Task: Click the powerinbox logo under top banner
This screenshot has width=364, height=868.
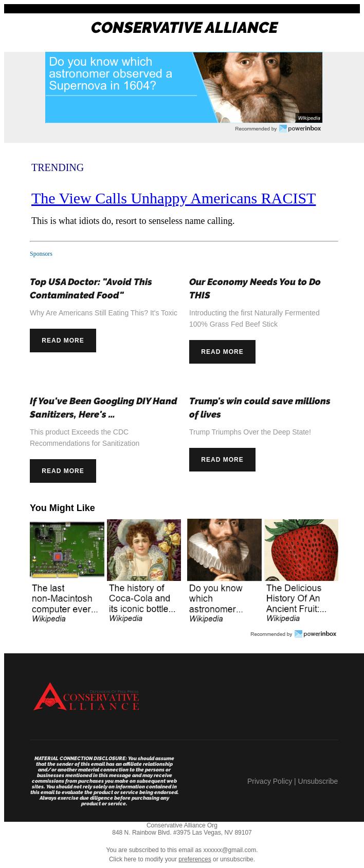Action: click(x=300, y=128)
